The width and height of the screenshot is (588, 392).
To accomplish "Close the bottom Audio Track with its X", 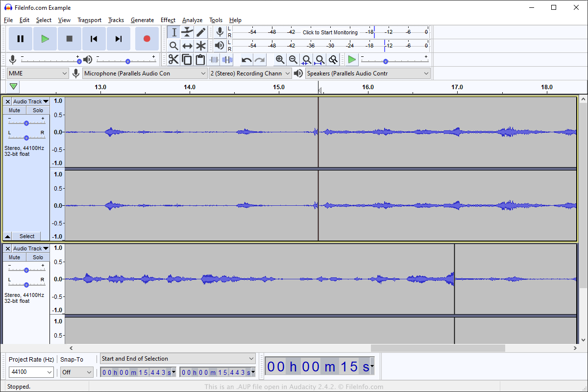I will click(8, 248).
